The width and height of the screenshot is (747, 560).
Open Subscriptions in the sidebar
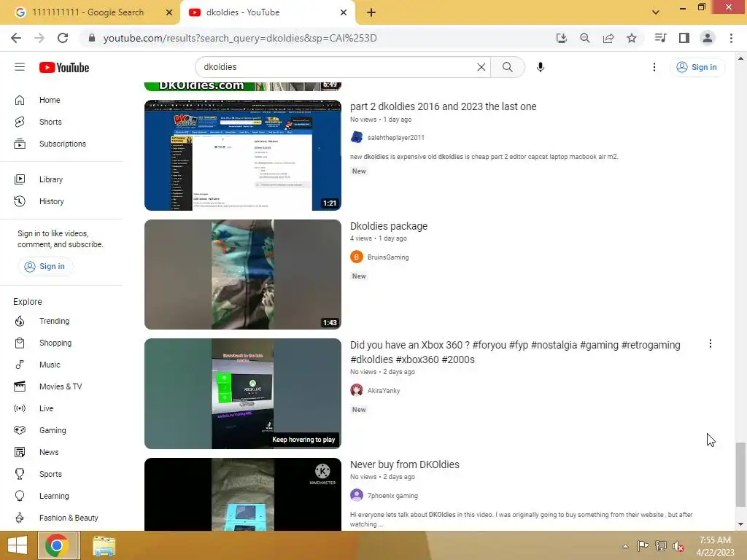62,144
